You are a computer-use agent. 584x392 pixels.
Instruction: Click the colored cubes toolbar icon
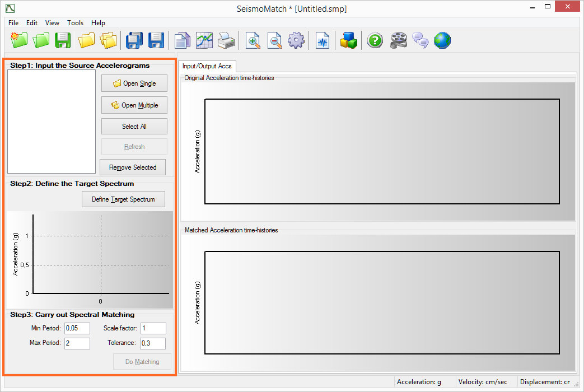[348, 40]
